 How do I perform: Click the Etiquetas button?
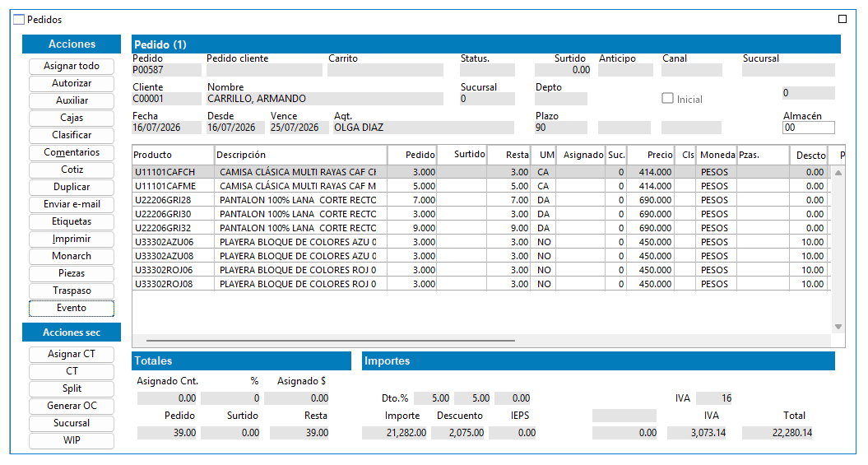(72, 221)
